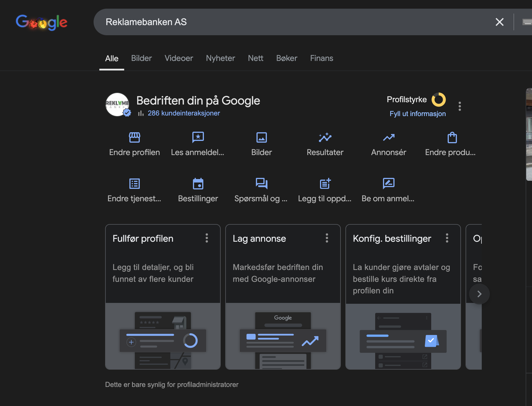Screen dimensions: 532x406
Task: Switch to the Bøker tab
Action: (x=287, y=58)
